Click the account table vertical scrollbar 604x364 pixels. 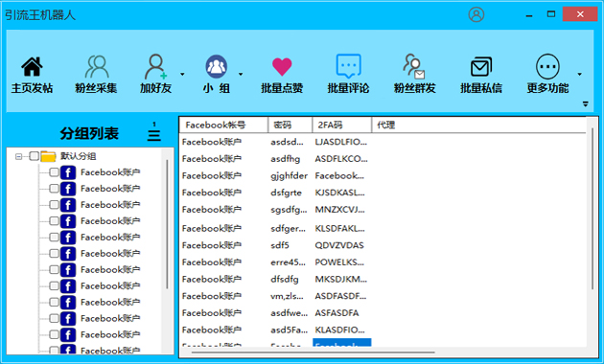pyautogui.click(x=592, y=208)
